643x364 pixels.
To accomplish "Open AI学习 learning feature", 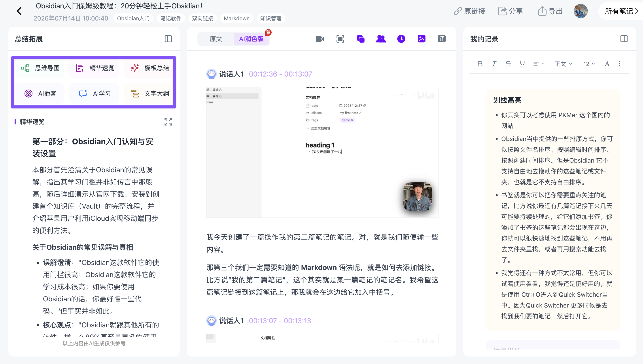I will (x=94, y=94).
